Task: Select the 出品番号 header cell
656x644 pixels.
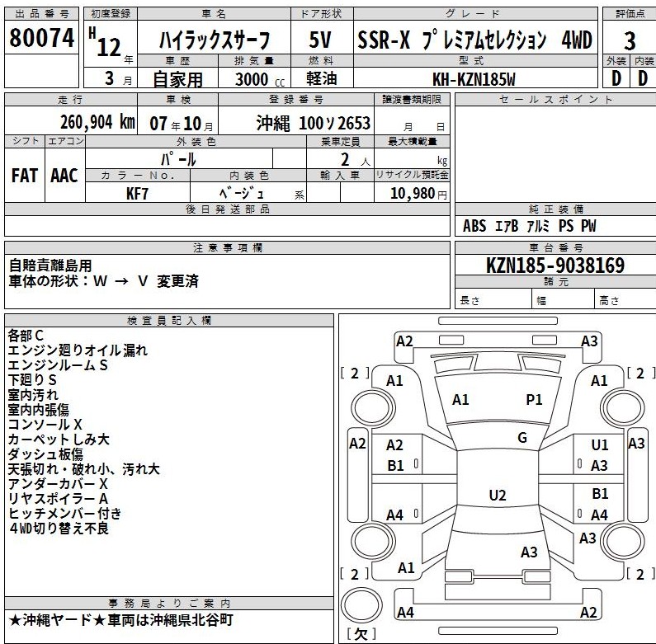Action: pyautogui.click(x=42, y=14)
